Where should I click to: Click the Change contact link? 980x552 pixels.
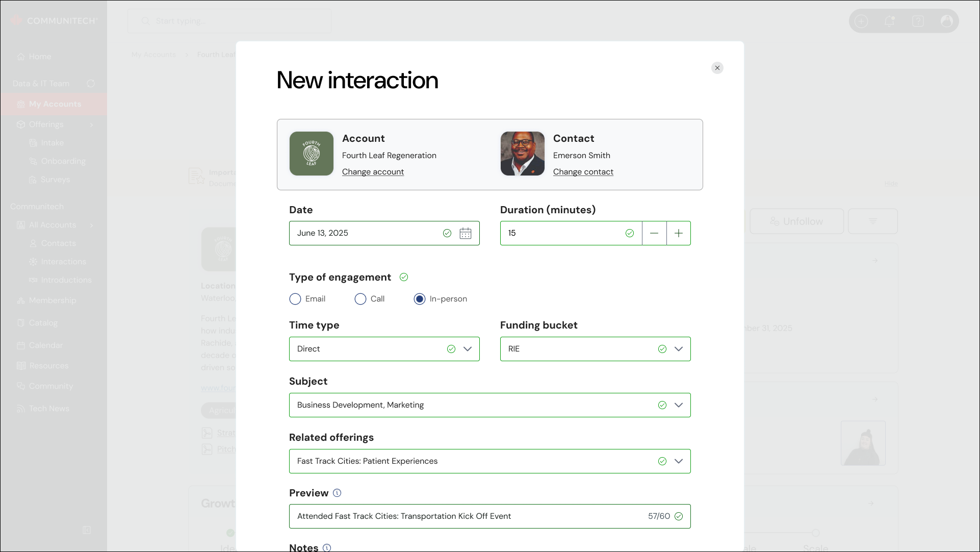[583, 172]
